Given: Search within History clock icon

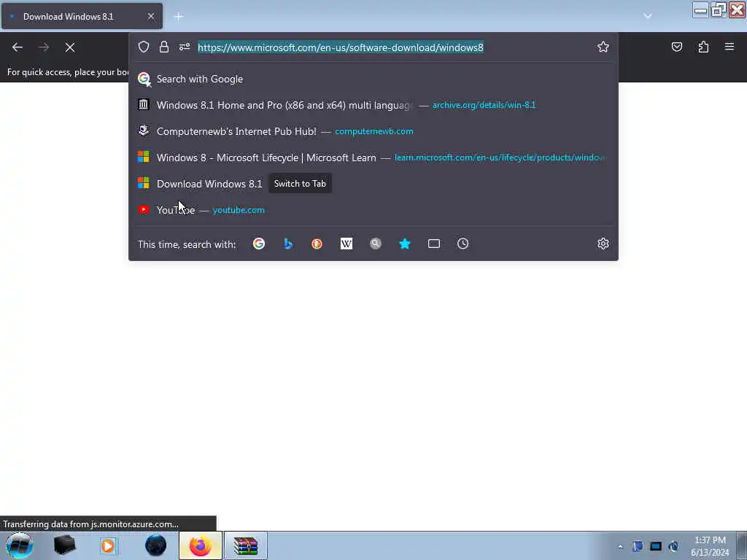Looking at the screenshot, I should click(x=463, y=244).
